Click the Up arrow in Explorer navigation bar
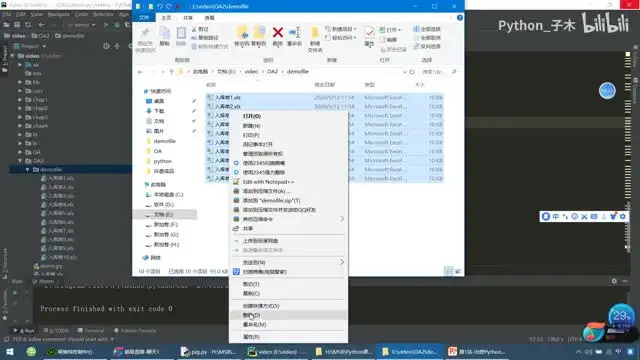 pos(171,72)
